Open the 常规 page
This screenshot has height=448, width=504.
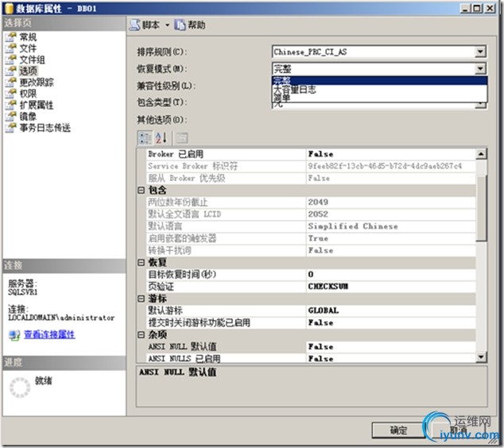coord(28,37)
